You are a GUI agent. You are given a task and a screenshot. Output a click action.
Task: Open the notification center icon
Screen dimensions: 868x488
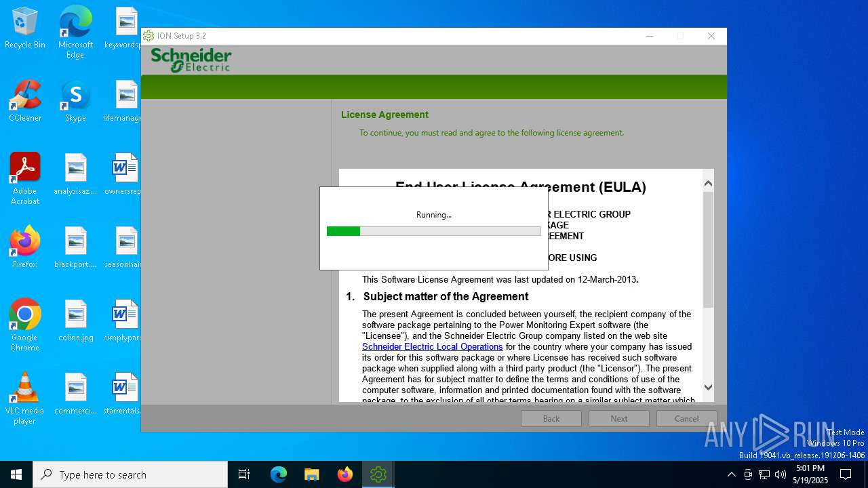click(x=846, y=474)
